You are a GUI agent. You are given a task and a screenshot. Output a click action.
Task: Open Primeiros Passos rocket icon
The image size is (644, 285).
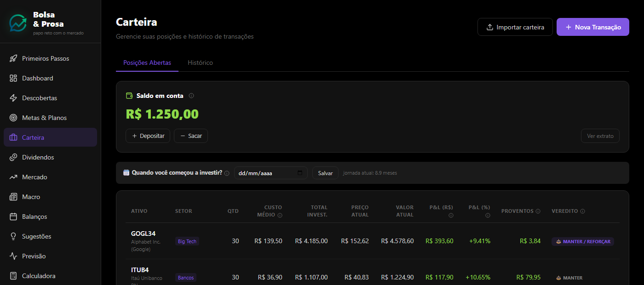click(x=13, y=58)
